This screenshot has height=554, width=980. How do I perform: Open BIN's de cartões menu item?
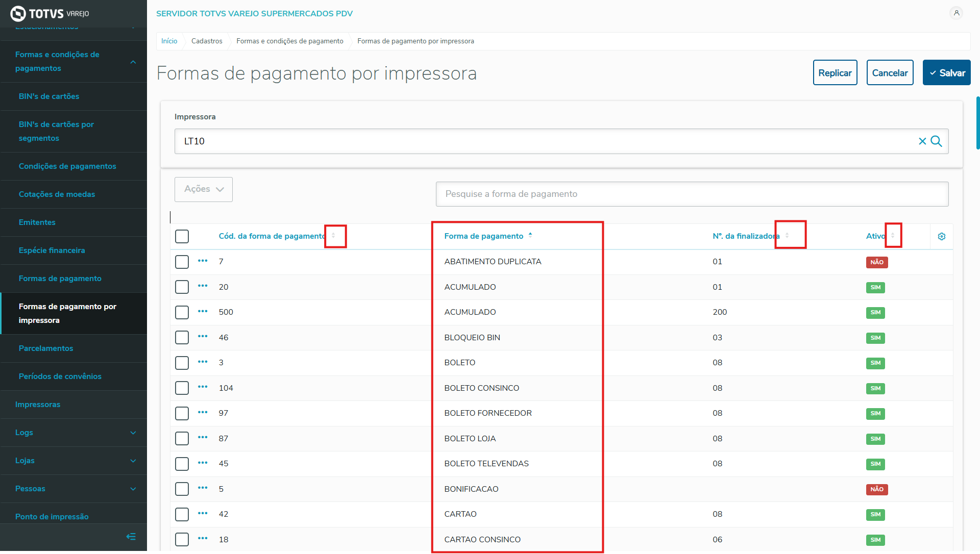(x=49, y=96)
